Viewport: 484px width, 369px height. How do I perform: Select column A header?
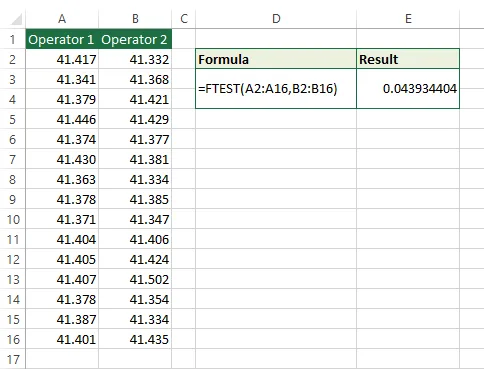(x=62, y=19)
